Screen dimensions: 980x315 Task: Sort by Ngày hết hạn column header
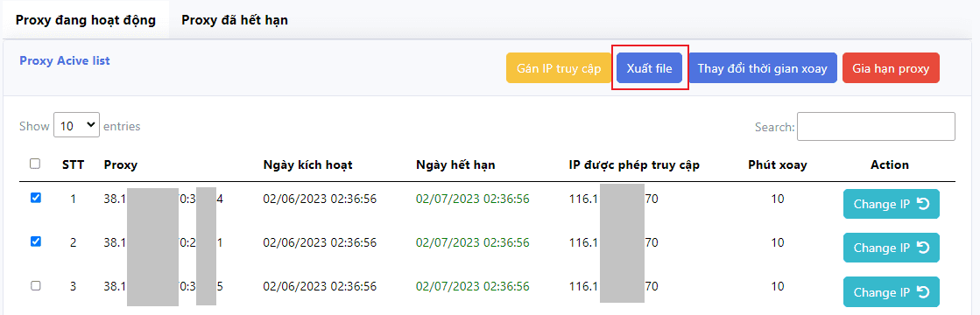(455, 165)
